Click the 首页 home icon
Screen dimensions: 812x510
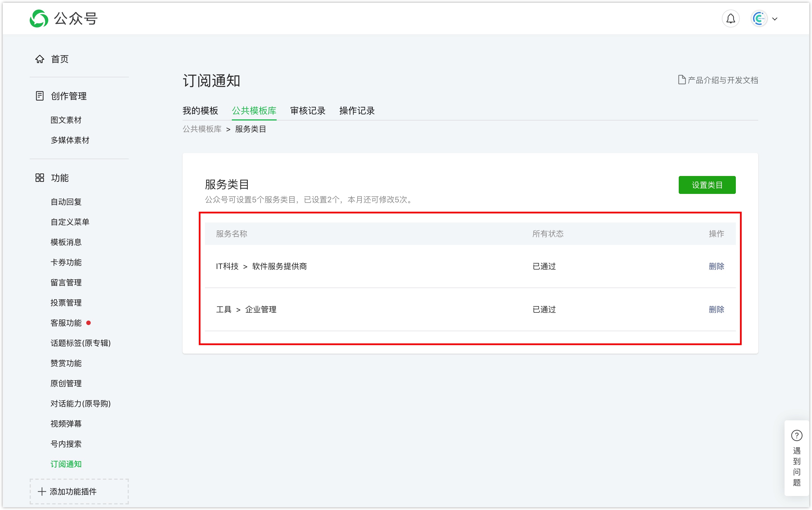[40, 59]
